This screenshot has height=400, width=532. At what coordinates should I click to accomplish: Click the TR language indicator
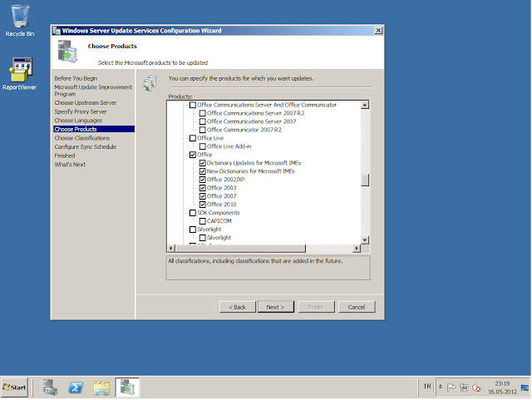point(427,388)
